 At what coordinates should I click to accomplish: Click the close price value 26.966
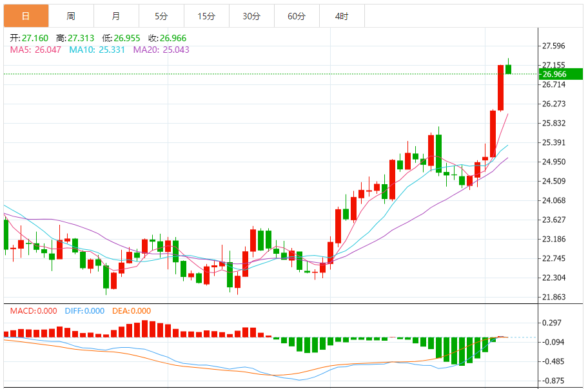(173, 38)
